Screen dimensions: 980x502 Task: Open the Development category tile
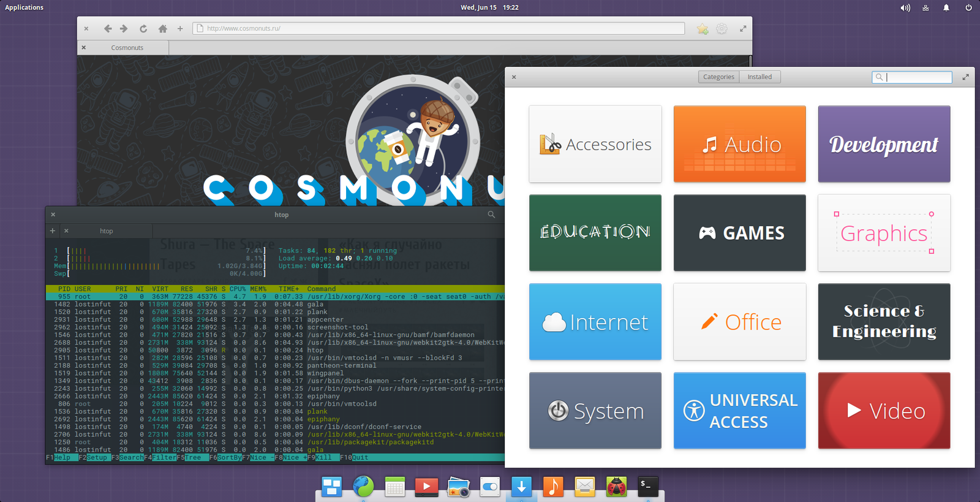pos(884,144)
